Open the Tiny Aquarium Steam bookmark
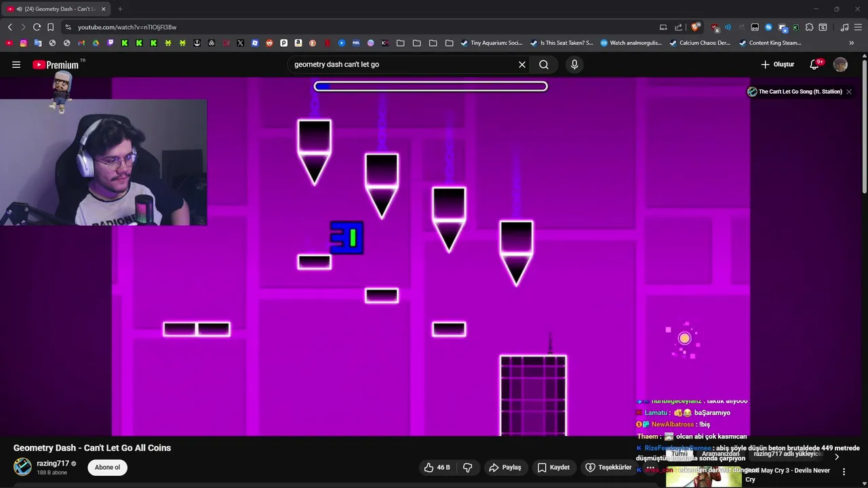 (492, 43)
